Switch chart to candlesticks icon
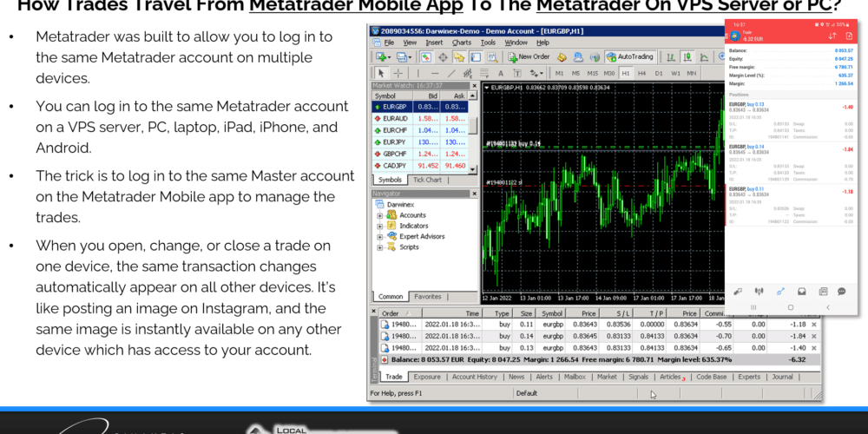Image resolution: width=868 pixels, height=434 pixels. tap(687, 57)
